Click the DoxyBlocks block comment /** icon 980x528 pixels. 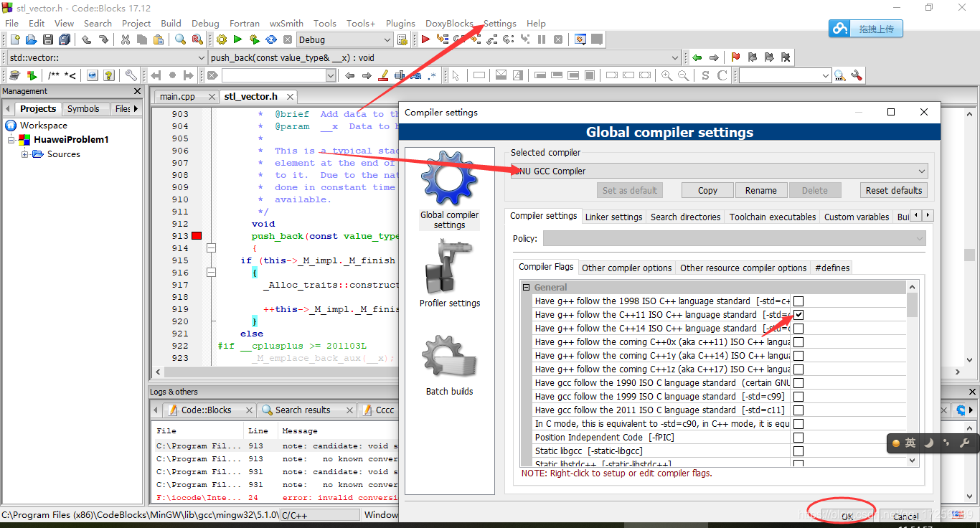(54, 75)
